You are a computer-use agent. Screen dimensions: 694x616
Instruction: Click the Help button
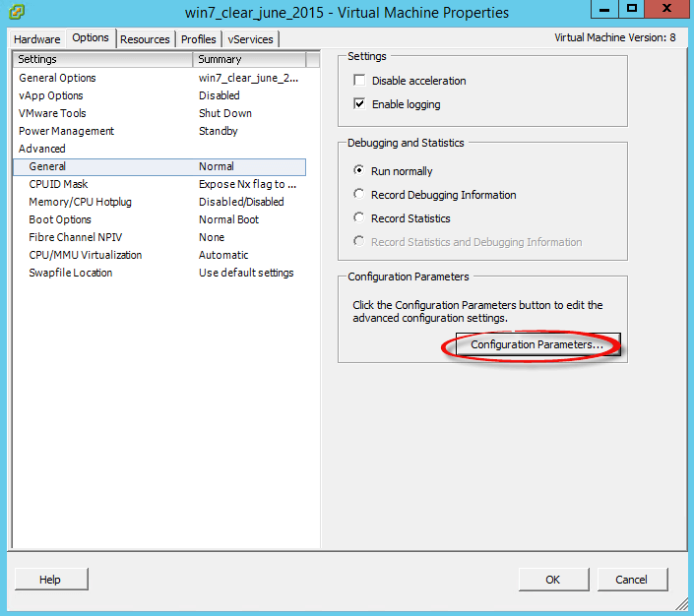pos(51,580)
